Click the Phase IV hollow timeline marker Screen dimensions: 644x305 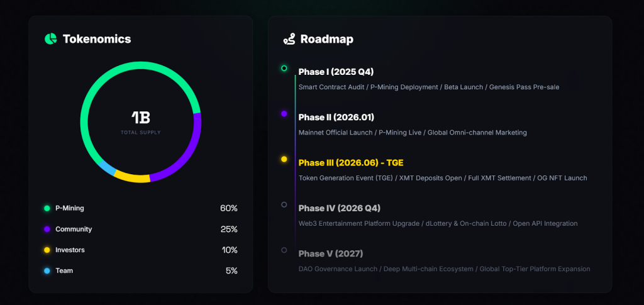tap(284, 204)
